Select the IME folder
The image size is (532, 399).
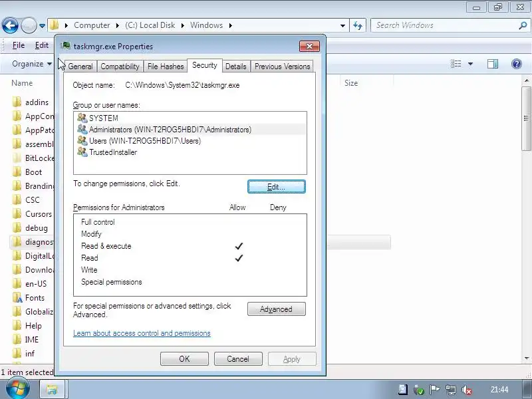tap(31, 340)
